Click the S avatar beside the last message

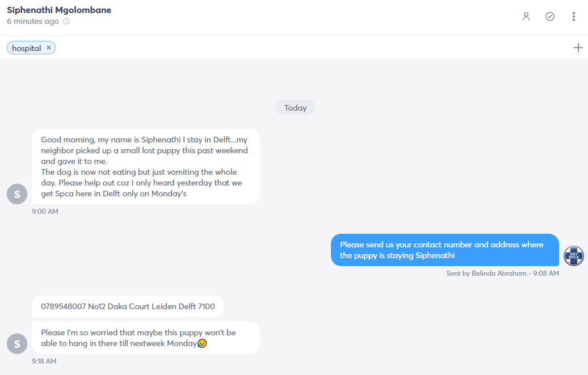pos(17,343)
